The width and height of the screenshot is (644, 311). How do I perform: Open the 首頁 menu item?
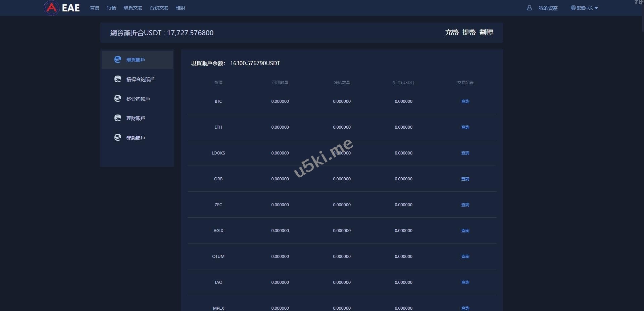point(95,8)
